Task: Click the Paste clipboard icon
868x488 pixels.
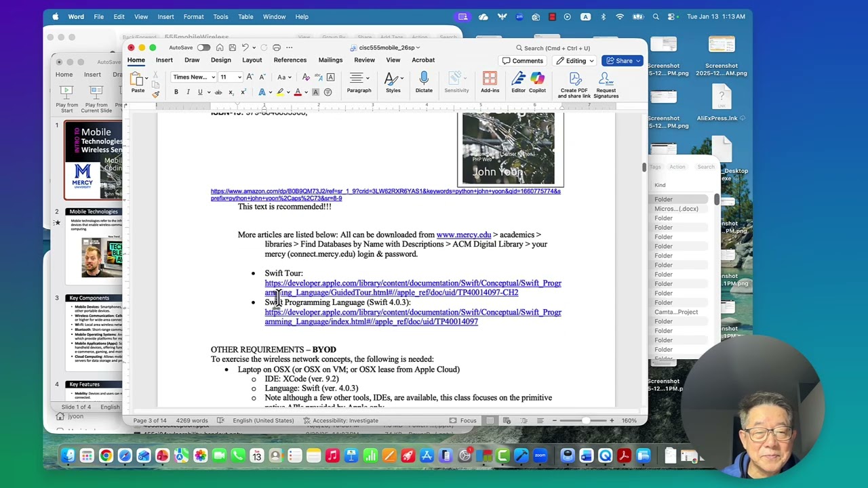Action: tap(137, 79)
